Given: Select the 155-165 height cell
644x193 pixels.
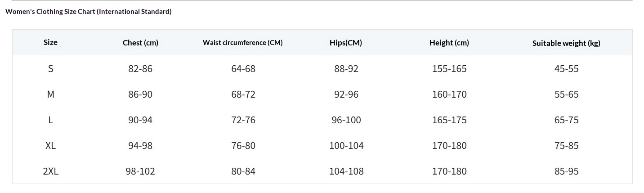Looking at the screenshot, I should pos(449,68).
